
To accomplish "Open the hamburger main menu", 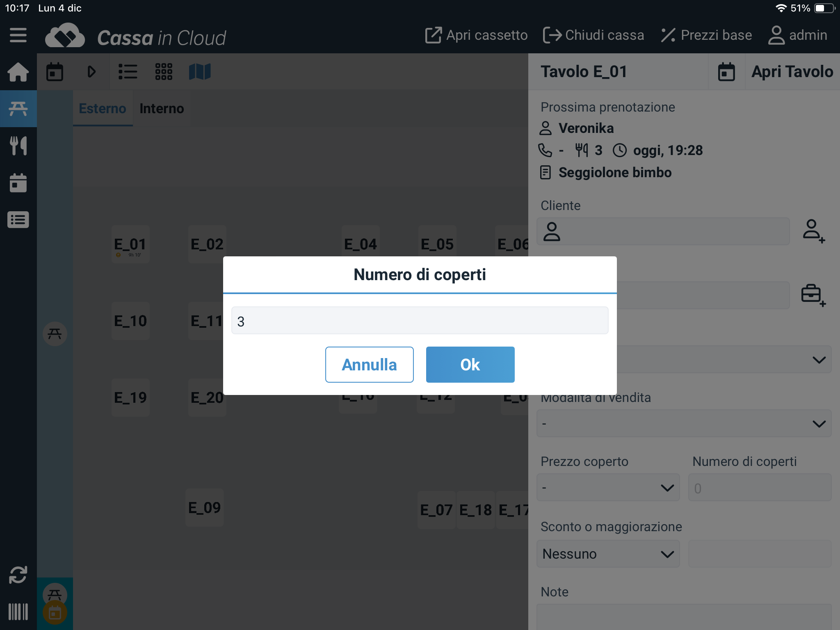I will 18,35.
